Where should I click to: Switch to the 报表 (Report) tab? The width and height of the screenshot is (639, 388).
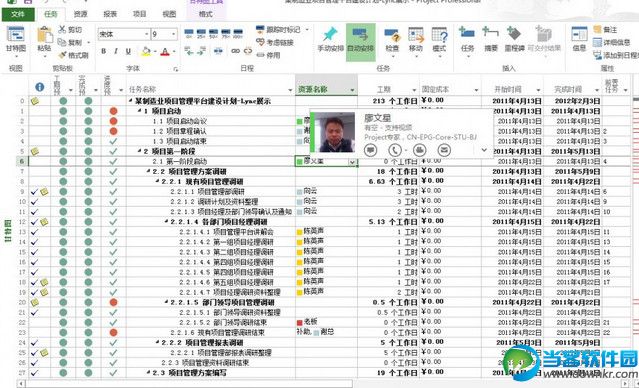tap(110, 14)
